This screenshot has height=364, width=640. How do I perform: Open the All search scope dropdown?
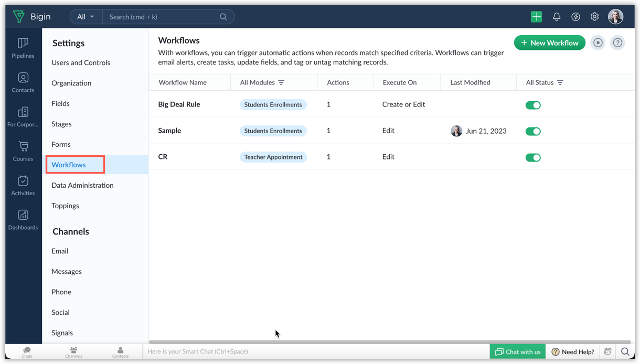[x=86, y=17]
